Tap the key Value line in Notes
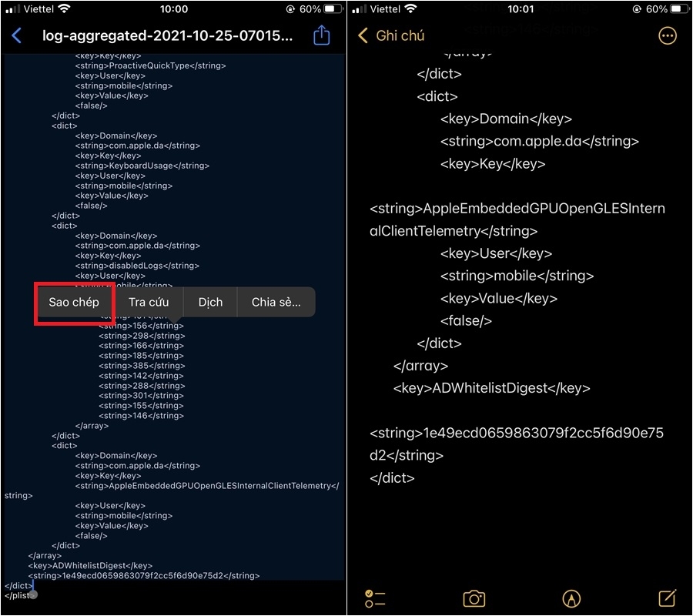 498,298
